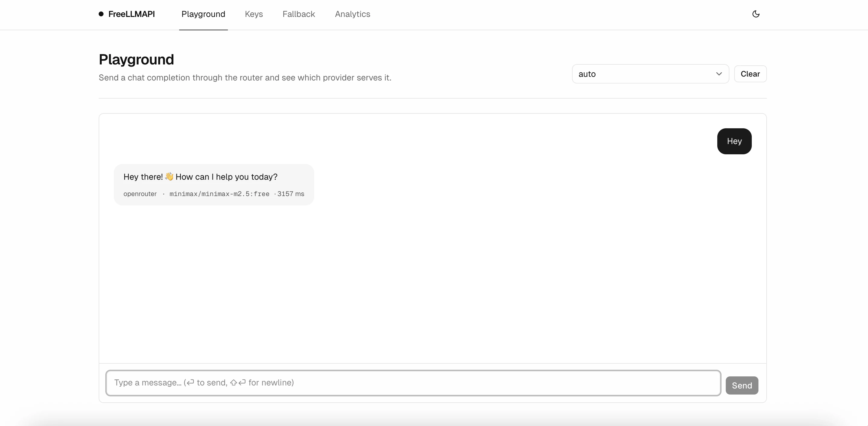Open the Fallback tab
The height and width of the screenshot is (426, 868).
pyautogui.click(x=298, y=14)
